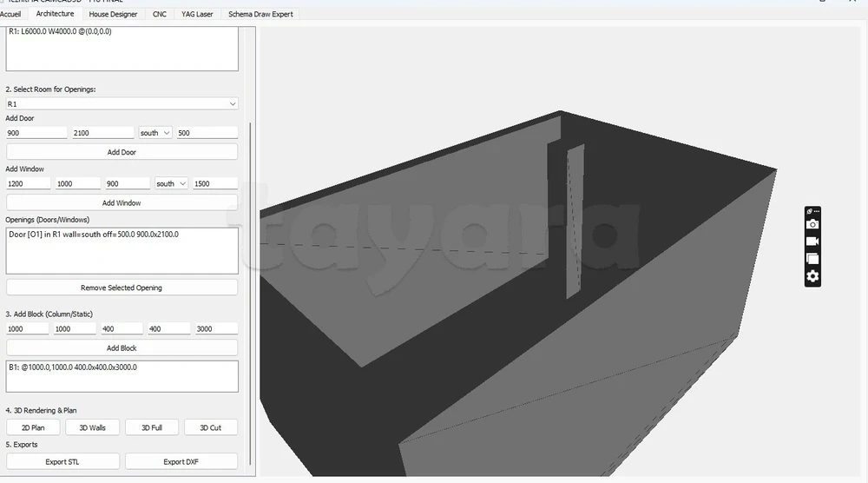Expand the room selection dropdown showing R1
868x483 pixels.
(122, 104)
